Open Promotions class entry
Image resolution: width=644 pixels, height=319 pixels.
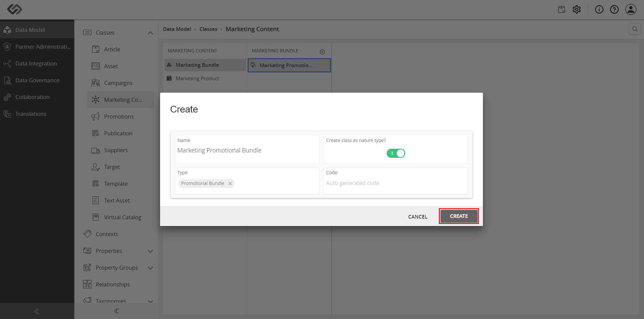[x=119, y=117]
